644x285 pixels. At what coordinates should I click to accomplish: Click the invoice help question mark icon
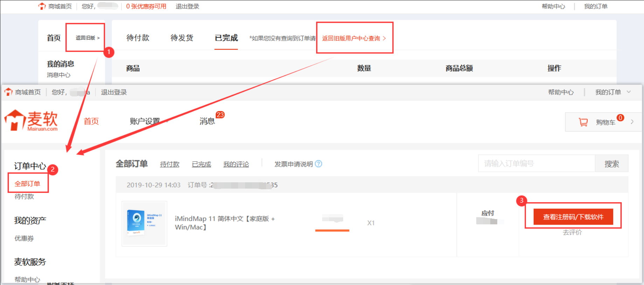click(318, 164)
